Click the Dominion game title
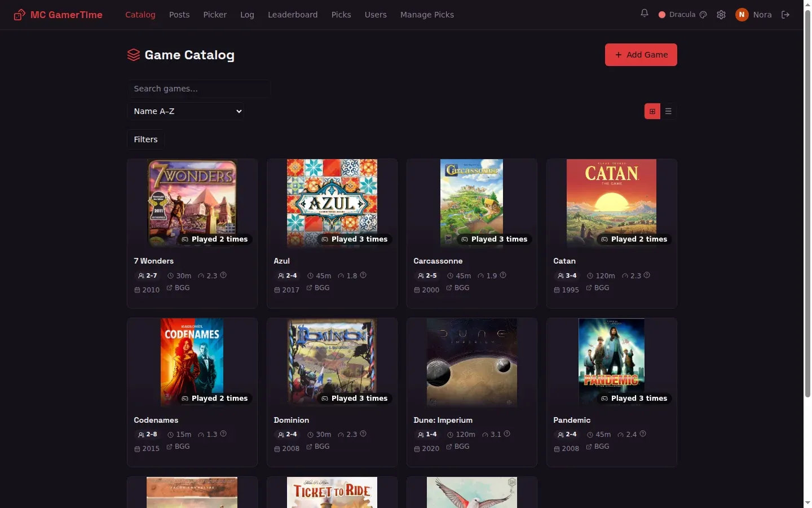Screen dimensions: 812x508 point(292,420)
